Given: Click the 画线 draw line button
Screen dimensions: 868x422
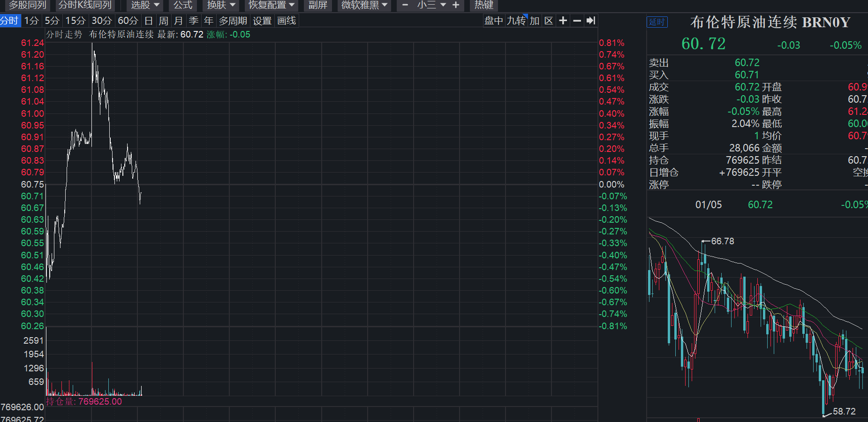Looking at the screenshot, I should (287, 21).
